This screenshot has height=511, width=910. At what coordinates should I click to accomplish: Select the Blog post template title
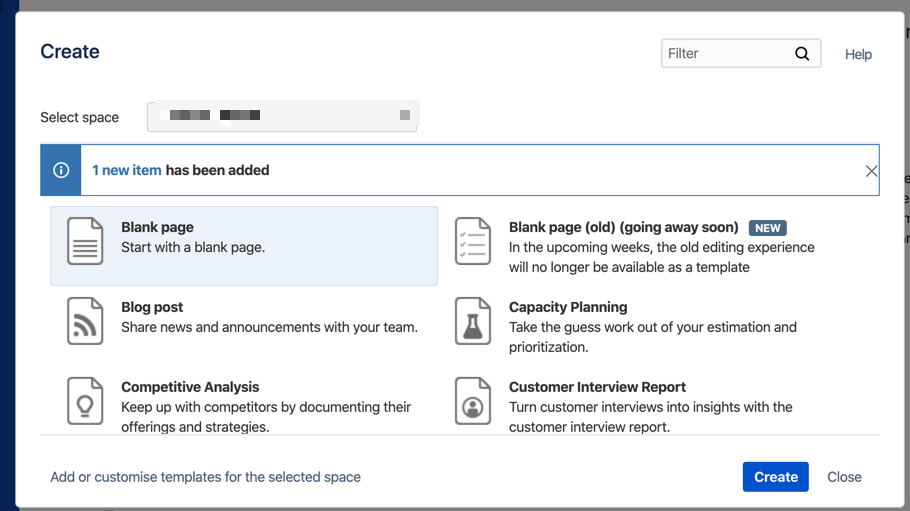[152, 307]
